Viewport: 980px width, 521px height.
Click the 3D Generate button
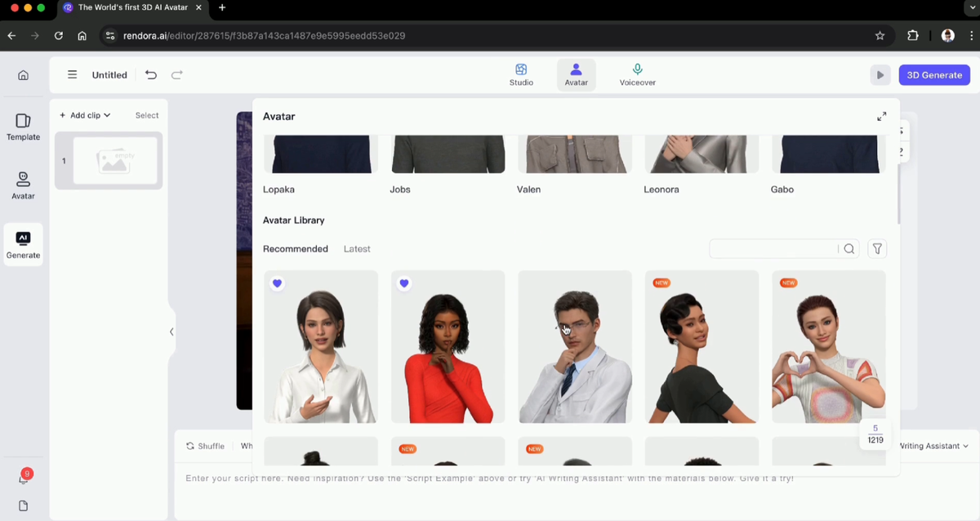point(934,75)
